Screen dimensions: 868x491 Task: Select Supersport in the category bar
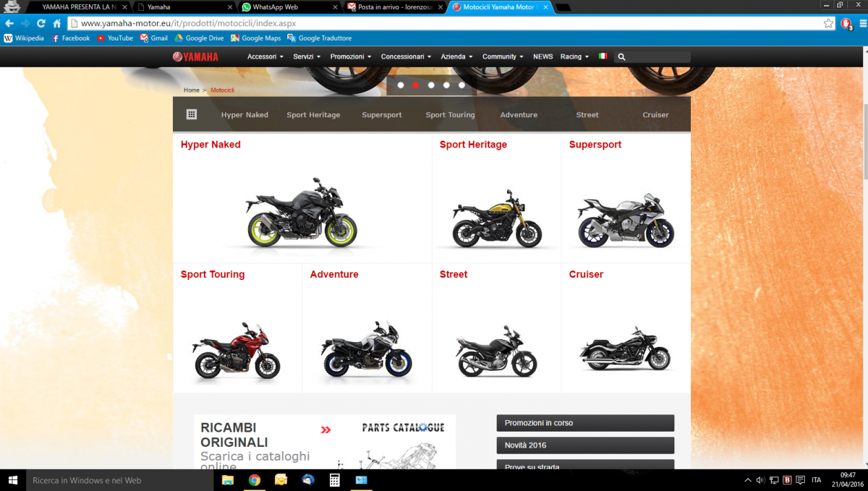coord(382,115)
